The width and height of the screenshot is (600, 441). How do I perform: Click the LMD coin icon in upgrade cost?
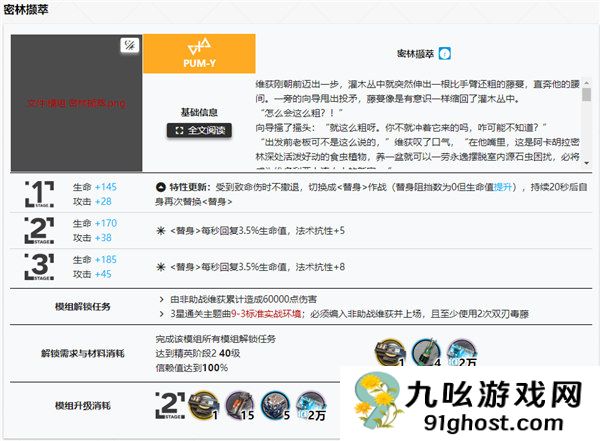(311, 404)
